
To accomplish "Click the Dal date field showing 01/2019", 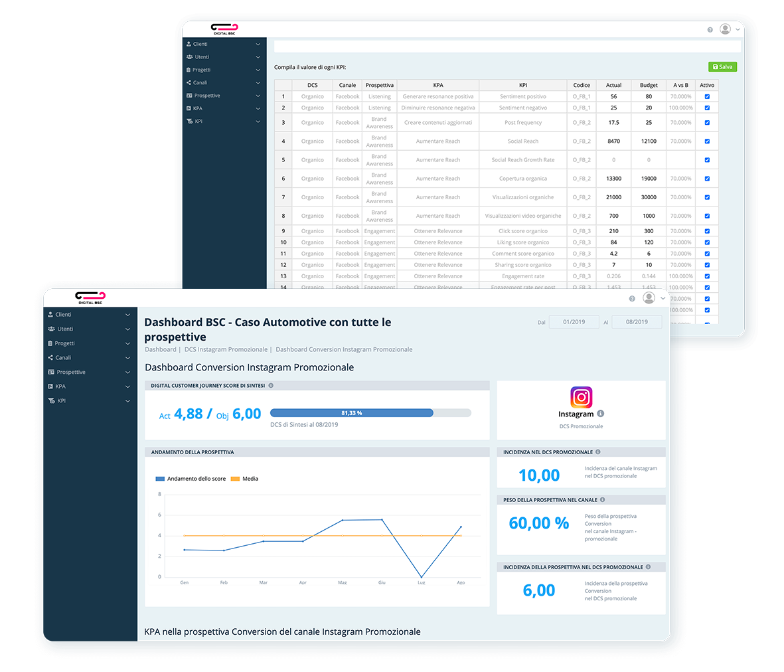I will tap(574, 322).
